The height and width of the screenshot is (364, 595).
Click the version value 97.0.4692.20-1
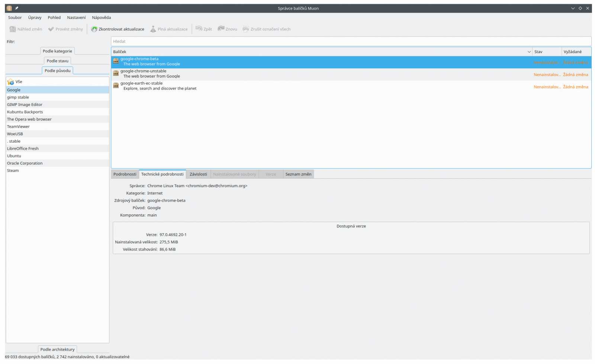[173, 235]
